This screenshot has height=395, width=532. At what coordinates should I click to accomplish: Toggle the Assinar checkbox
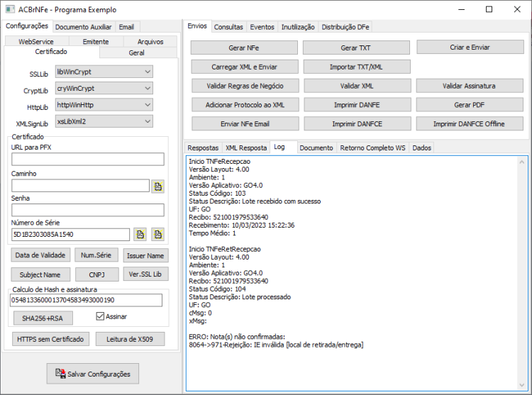(x=100, y=316)
